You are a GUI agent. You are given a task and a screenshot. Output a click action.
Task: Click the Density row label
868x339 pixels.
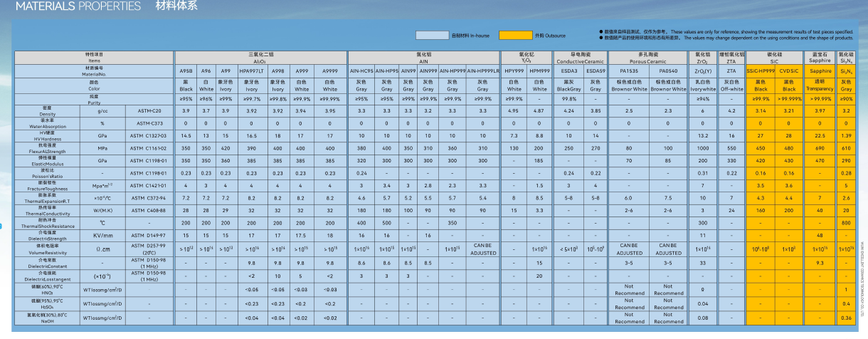(47, 112)
